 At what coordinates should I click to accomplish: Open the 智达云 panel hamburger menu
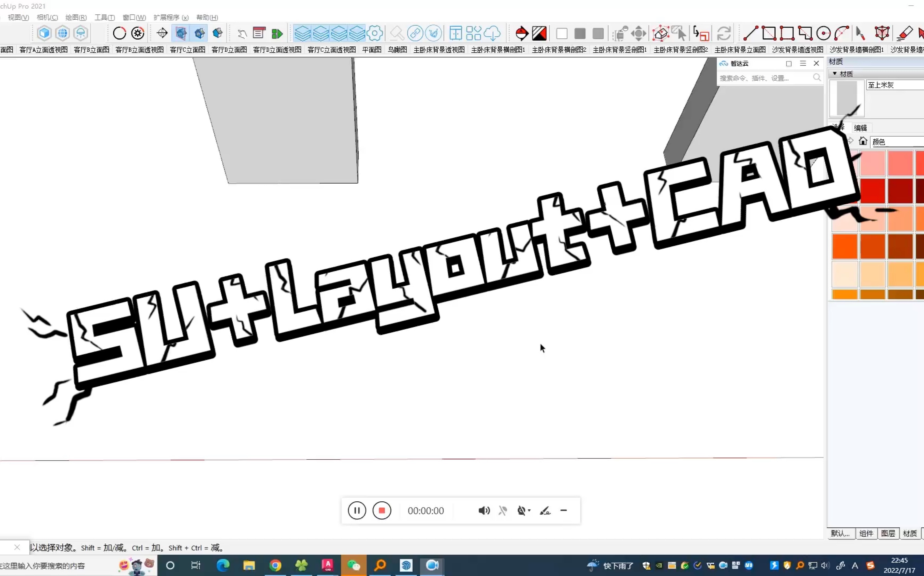803,63
